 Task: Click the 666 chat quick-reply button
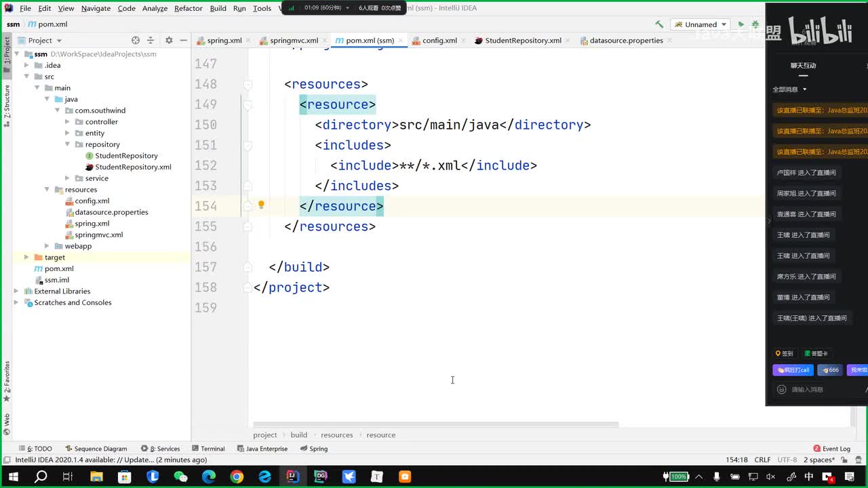tap(829, 370)
